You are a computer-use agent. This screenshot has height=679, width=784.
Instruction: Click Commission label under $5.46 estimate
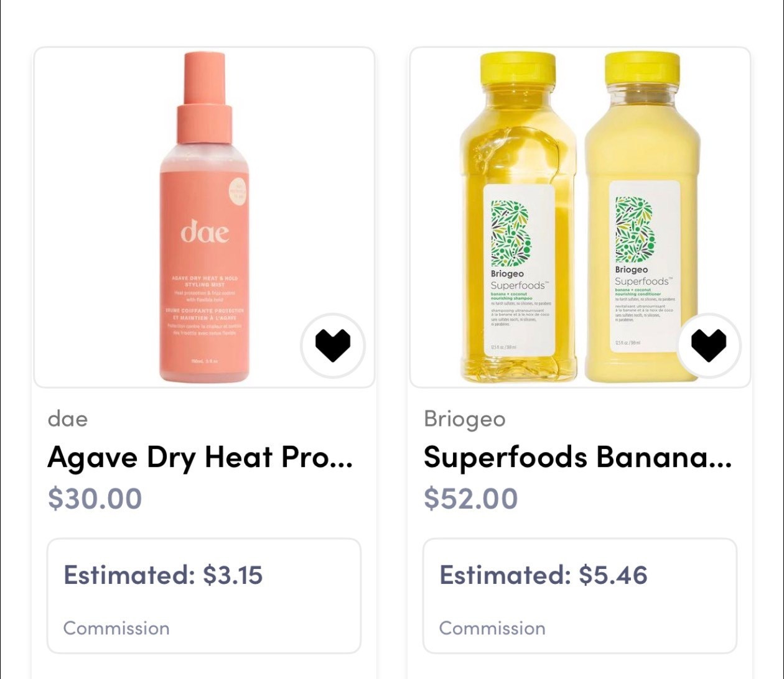[x=492, y=628]
